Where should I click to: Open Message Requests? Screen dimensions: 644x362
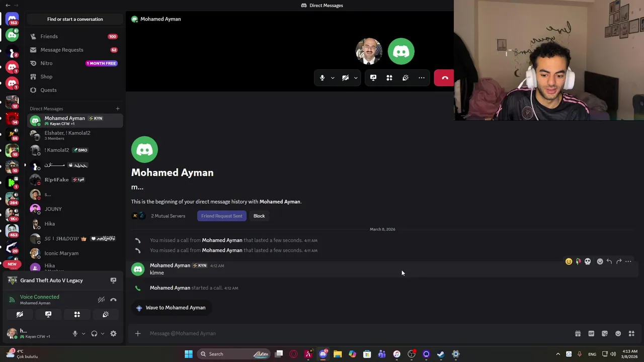click(74, 50)
